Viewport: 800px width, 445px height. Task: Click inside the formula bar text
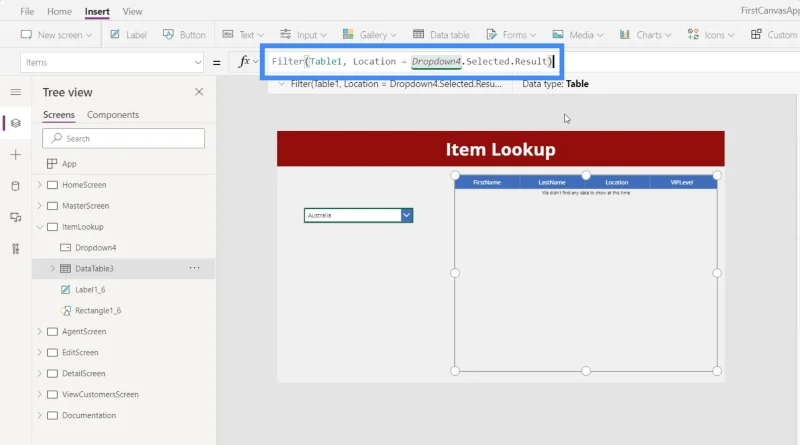tap(412, 61)
